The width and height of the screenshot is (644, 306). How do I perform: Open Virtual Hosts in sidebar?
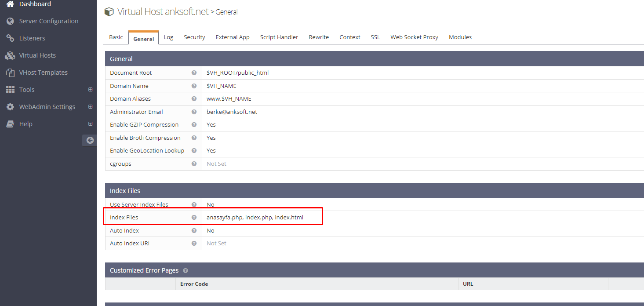click(37, 55)
